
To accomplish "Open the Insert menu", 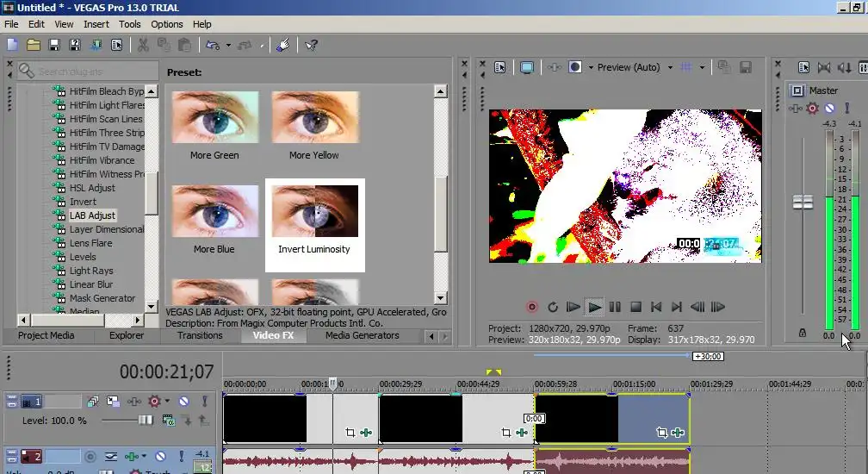I will (x=96, y=24).
